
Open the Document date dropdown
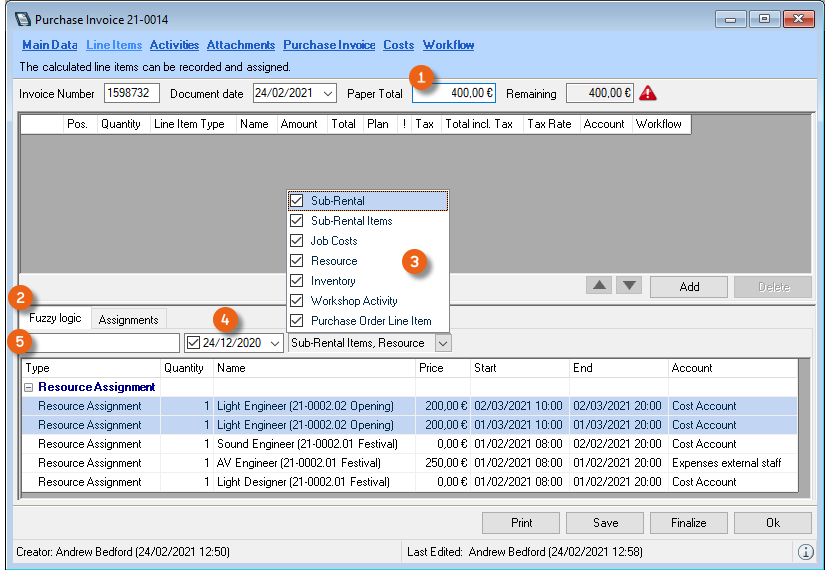point(328,94)
